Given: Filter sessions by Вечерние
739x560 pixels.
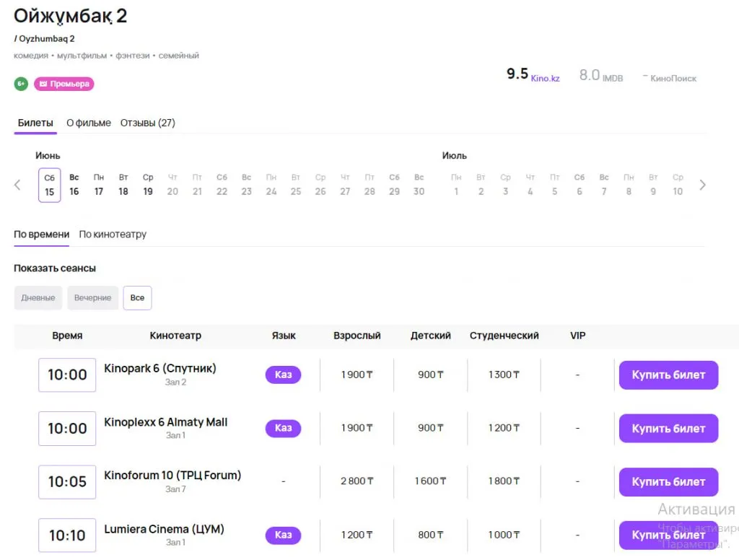Looking at the screenshot, I should (92, 298).
